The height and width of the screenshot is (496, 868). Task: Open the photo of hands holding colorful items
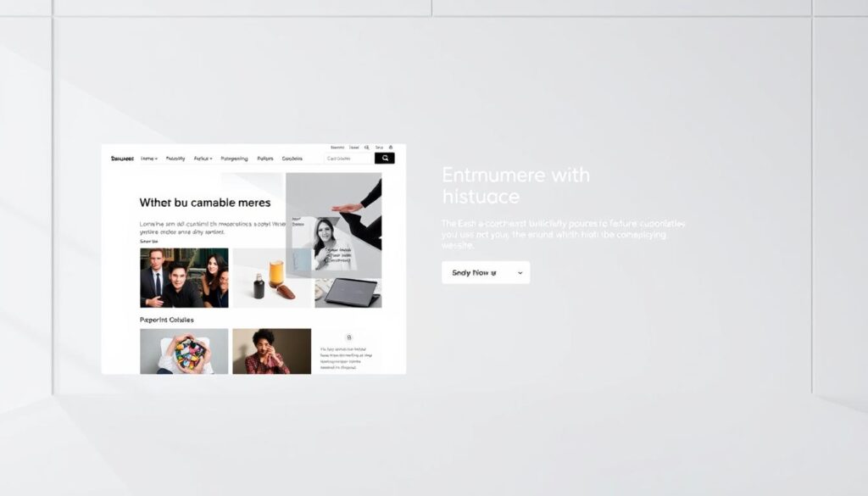click(184, 351)
